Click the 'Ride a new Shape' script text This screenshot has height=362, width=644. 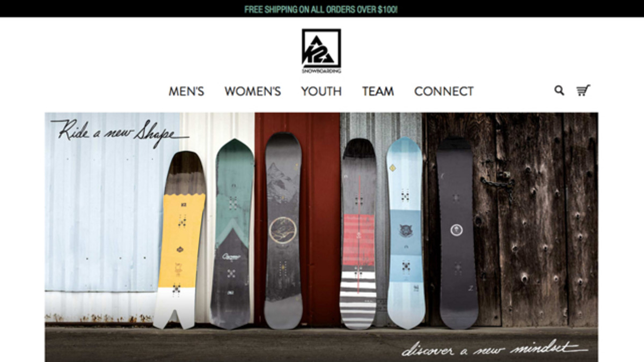click(120, 132)
